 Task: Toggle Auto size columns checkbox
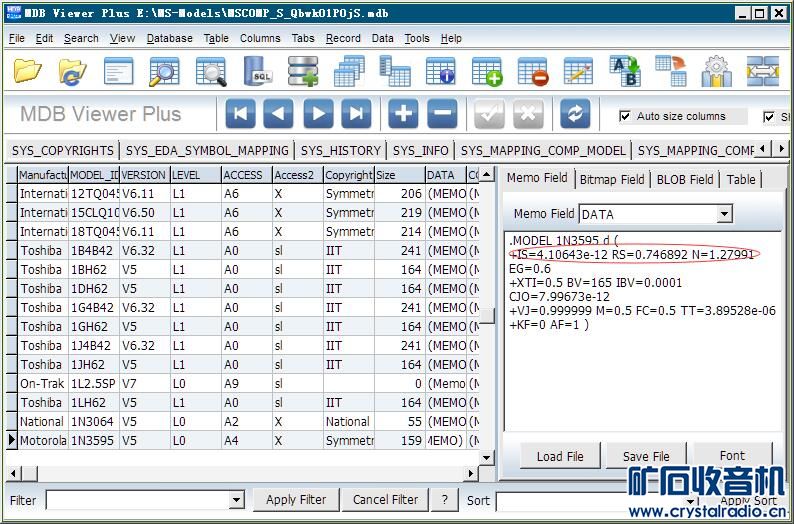[625, 116]
